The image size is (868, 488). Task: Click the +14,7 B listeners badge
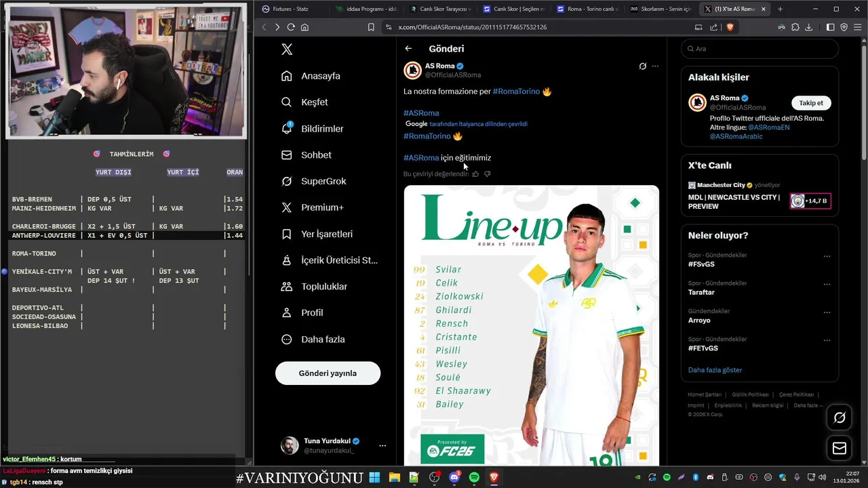pyautogui.click(x=810, y=201)
